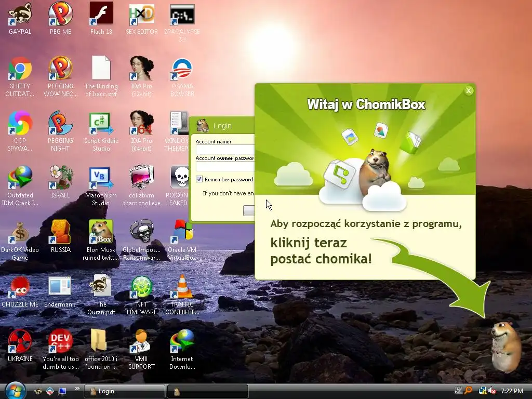Close the Witaj w ChomikBox welcome popup
Viewport: 532px width, 399px height.
coord(469,90)
